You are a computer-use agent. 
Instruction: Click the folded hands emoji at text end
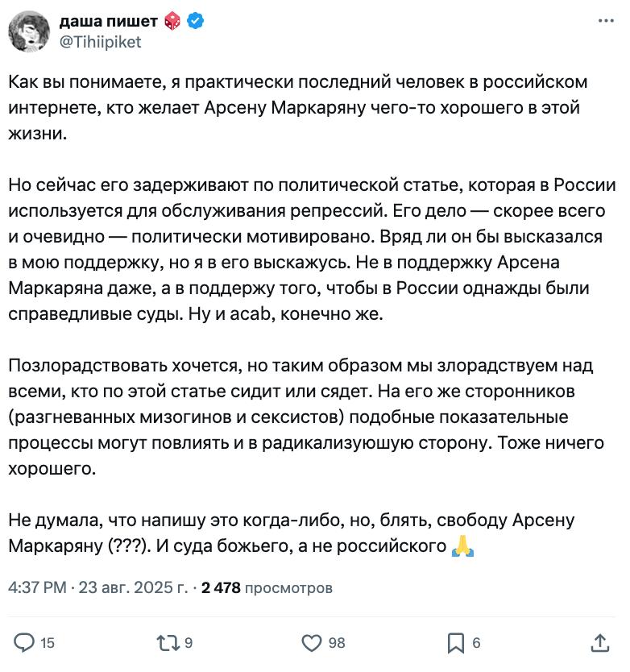(x=463, y=546)
